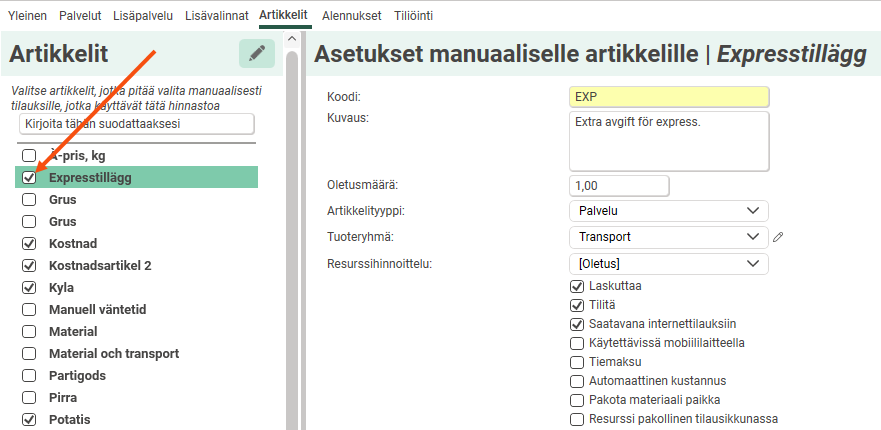
Task: Check the Automaattinen kustannus option
Action: pos(576,381)
